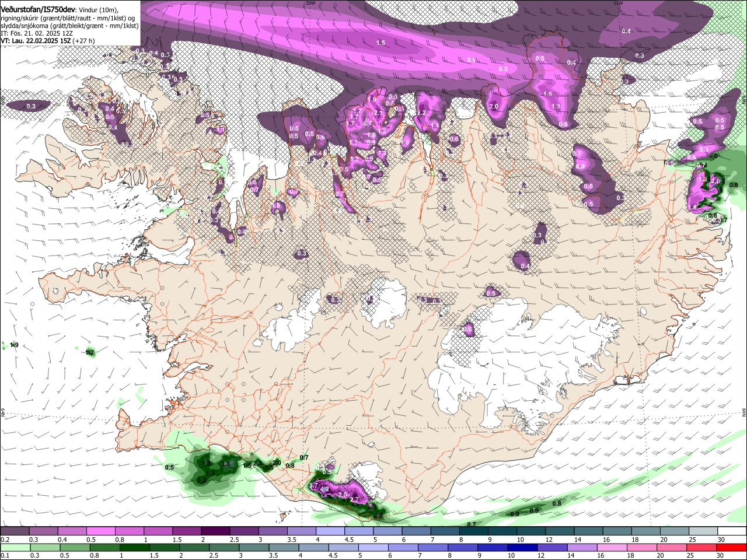
Task: Click the bright red swatch ending the rain legend
Action: 731,547
